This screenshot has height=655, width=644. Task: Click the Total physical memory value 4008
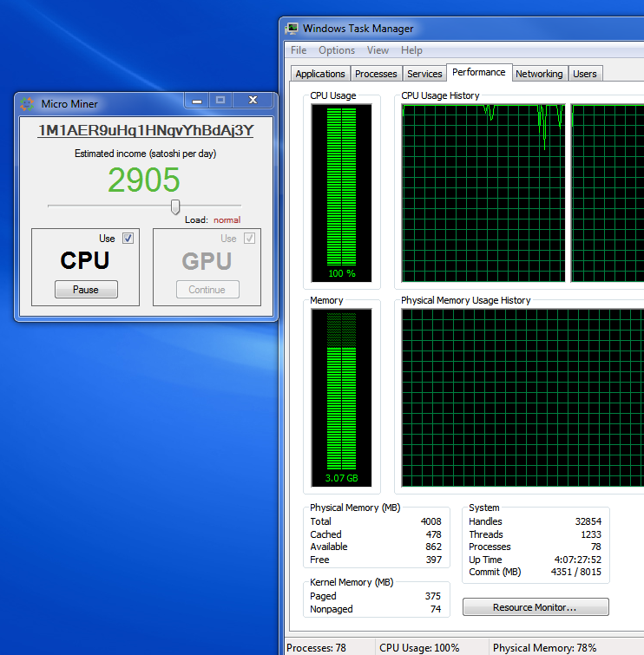pos(430,521)
